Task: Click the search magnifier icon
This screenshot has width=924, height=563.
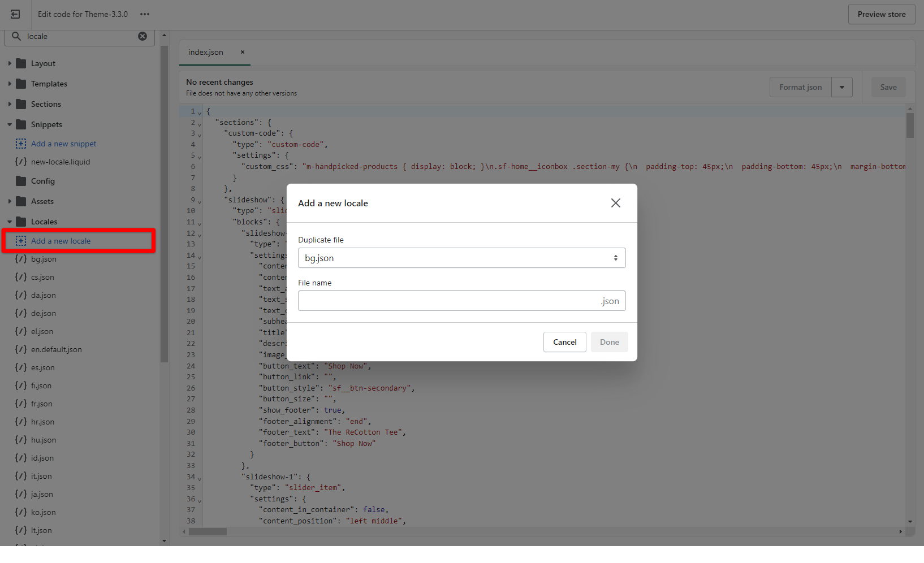Action: [x=16, y=36]
